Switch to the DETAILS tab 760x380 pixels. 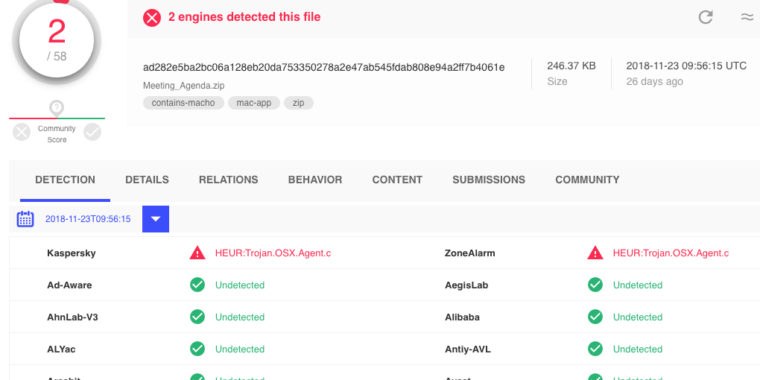coord(147,180)
